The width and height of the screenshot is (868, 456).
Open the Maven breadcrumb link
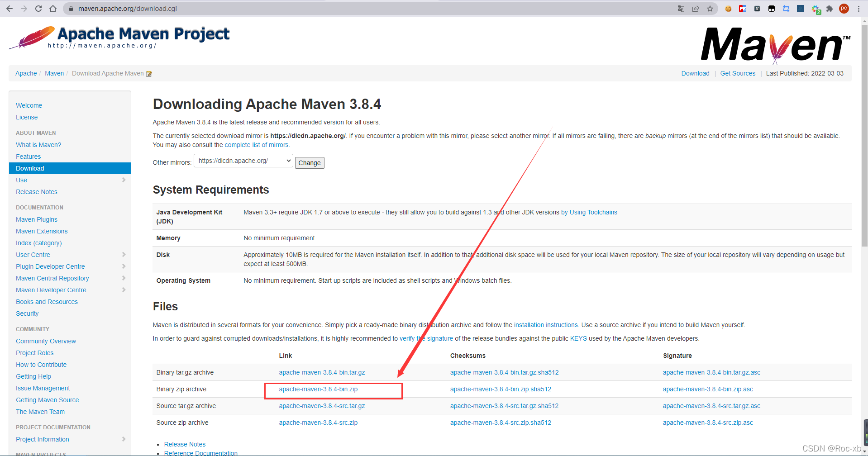54,73
